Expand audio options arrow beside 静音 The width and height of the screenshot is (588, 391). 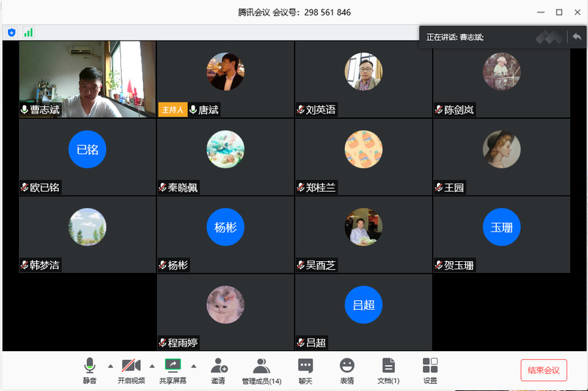(x=111, y=366)
